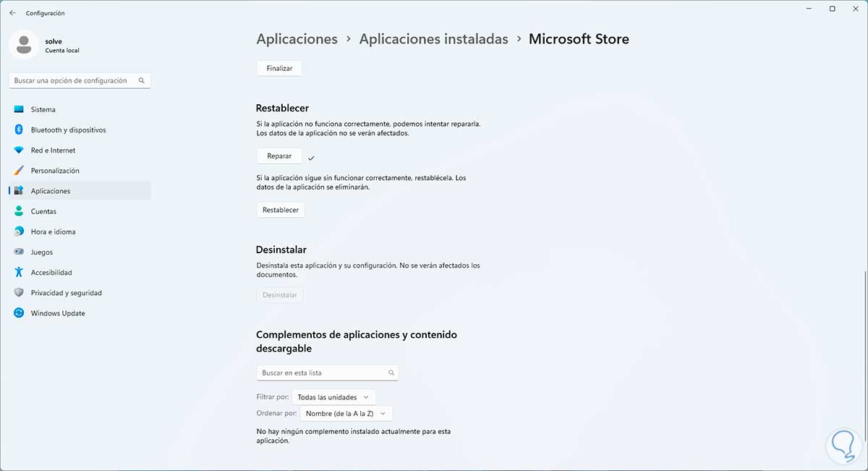This screenshot has height=471, width=868.
Task: Click the repair completed checkmark
Action: click(311, 157)
